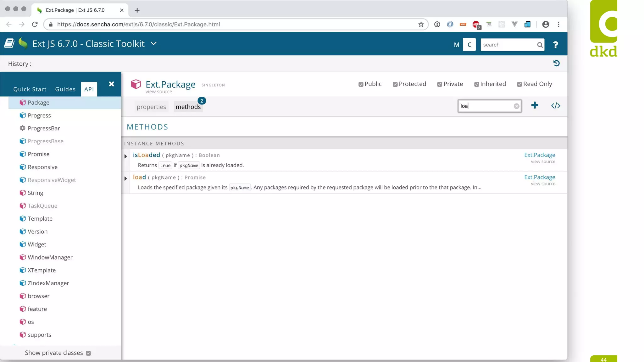
Task: Expand the load method details
Action: 125,178
